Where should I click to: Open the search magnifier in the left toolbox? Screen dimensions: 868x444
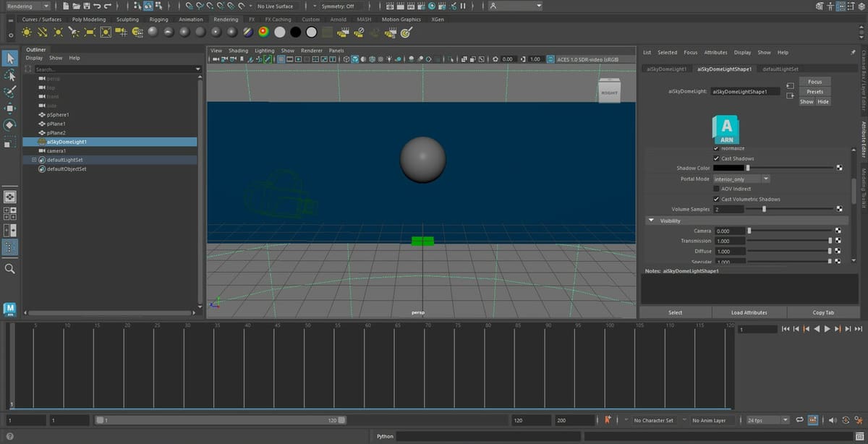click(10, 268)
